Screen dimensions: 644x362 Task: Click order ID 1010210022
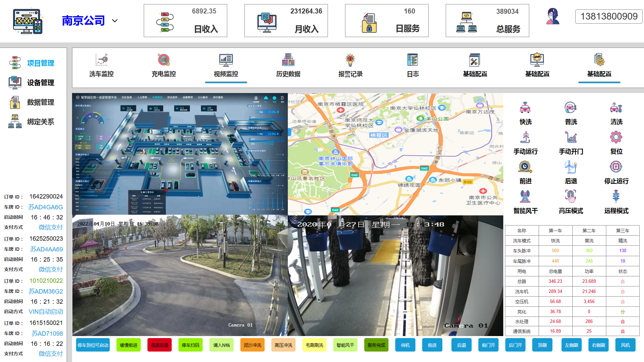[x=46, y=281]
